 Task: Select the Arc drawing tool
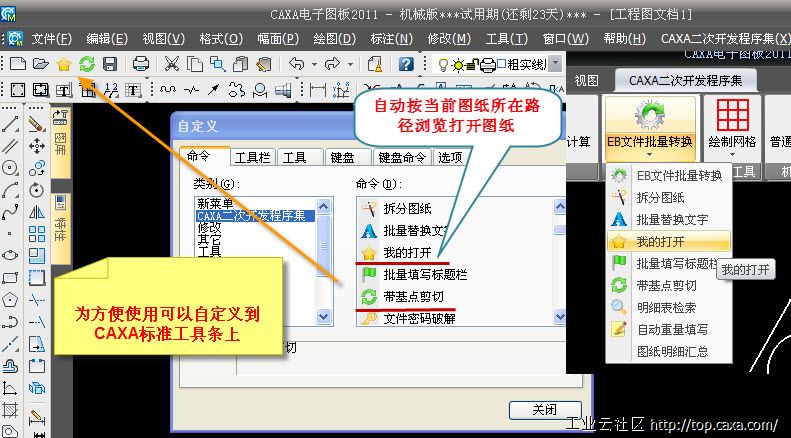[10, 190]
